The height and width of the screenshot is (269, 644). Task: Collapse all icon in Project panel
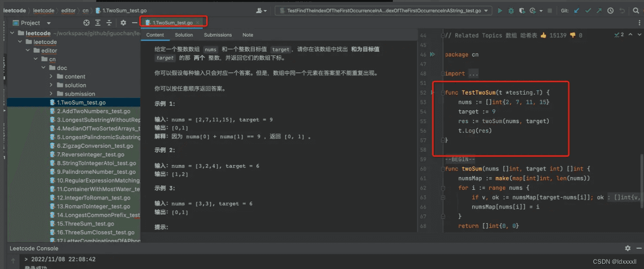[109, 23]
